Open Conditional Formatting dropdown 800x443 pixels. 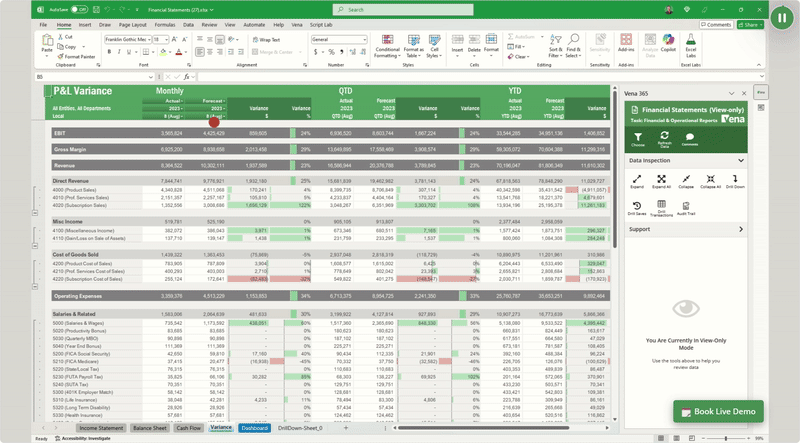(387, 46)
